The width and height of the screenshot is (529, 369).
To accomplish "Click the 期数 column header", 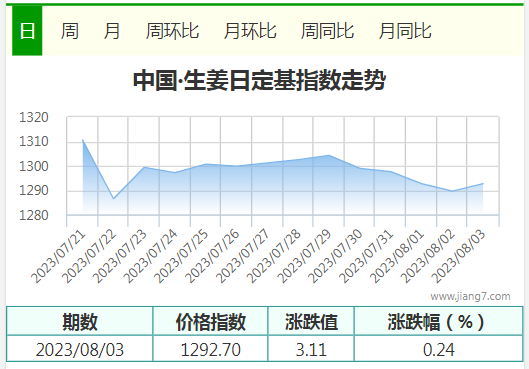I will (x=80, y=321).
